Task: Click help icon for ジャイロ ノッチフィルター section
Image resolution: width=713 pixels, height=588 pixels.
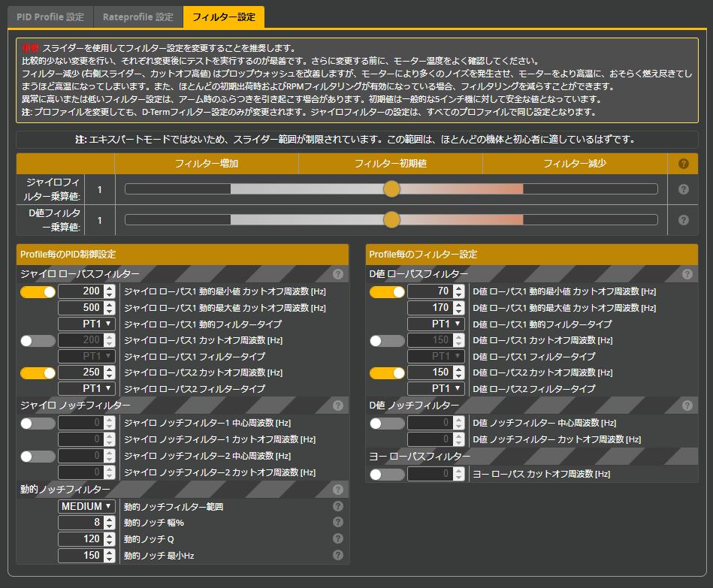Action: tap(338, 406)
